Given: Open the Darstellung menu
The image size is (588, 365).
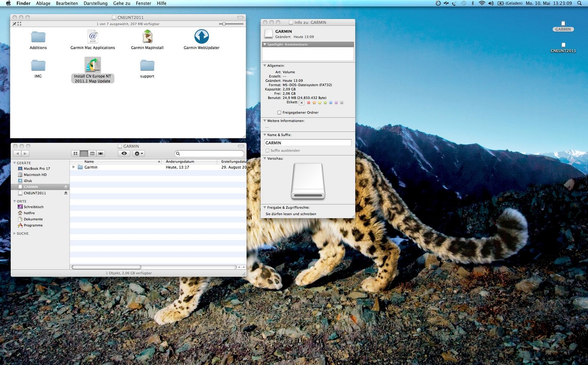Looking at the screenshot, I should [96, 3].
